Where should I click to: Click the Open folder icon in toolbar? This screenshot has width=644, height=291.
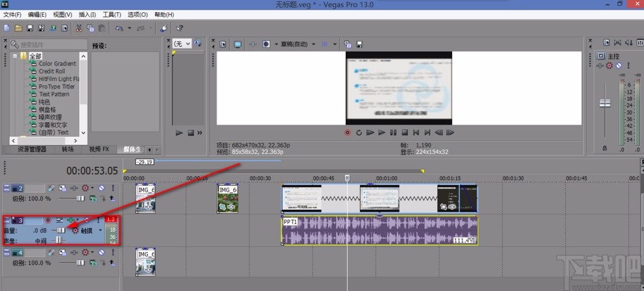coord(19,28)
